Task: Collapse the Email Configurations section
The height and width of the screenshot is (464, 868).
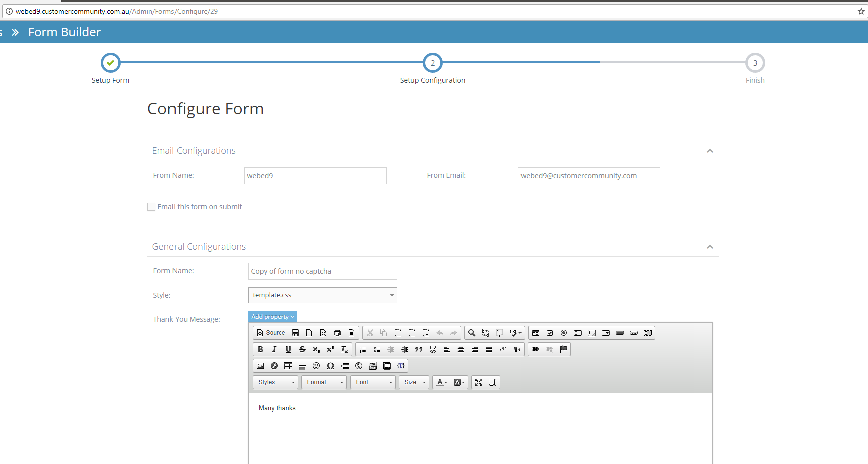Action: coord(710,150)
